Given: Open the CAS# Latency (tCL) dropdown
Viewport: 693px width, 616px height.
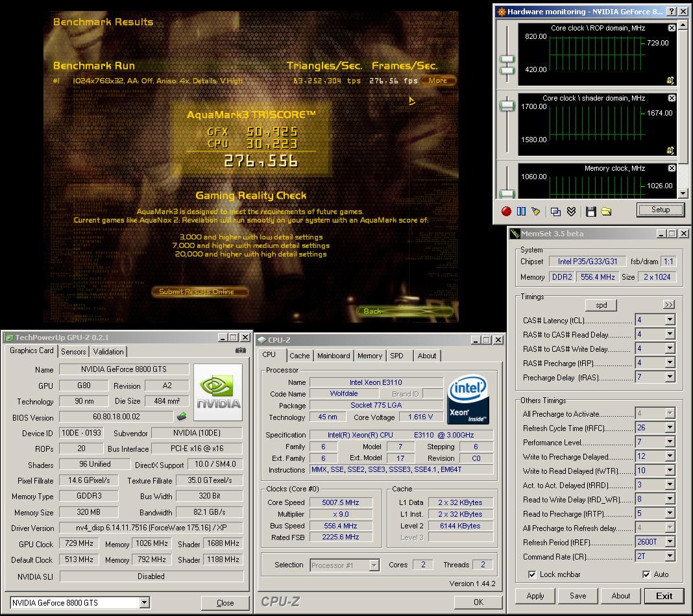Looking at the screenshot, I should click(670, 320).
